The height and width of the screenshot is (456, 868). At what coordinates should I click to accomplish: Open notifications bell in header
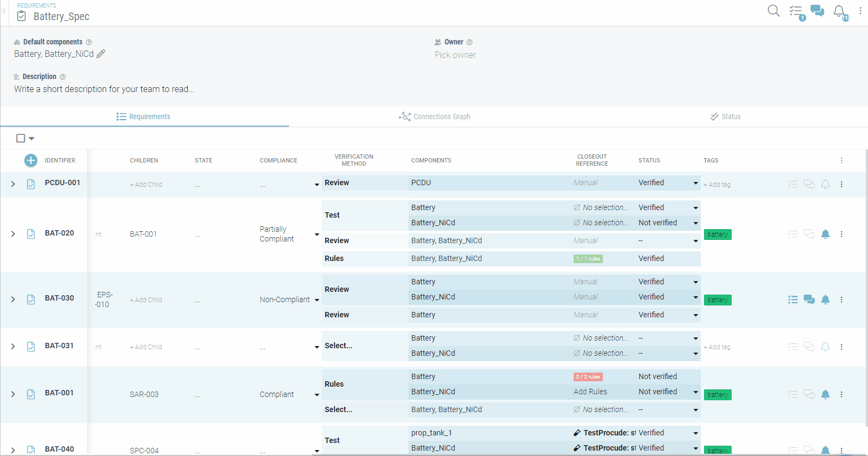click(839, 11)
